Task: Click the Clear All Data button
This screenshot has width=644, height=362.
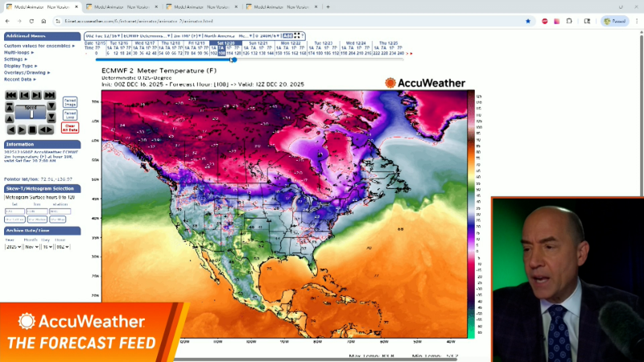Action: click(70, 128)
